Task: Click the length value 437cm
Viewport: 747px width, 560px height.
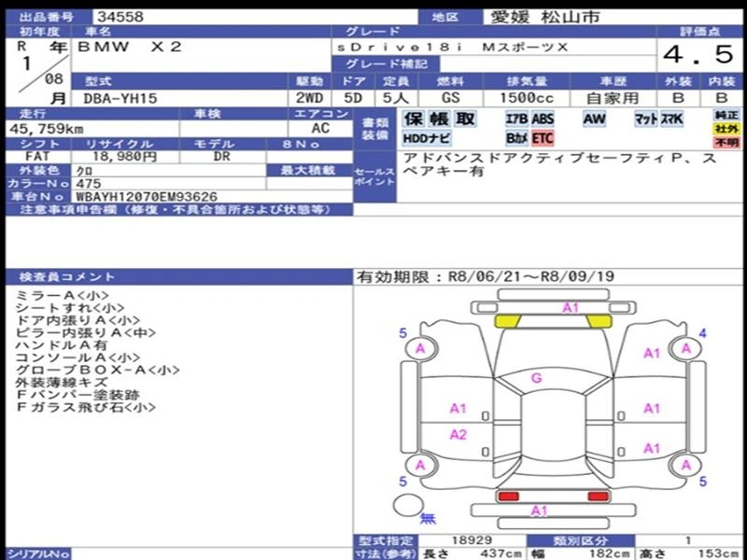Action: tap(500, 553)
